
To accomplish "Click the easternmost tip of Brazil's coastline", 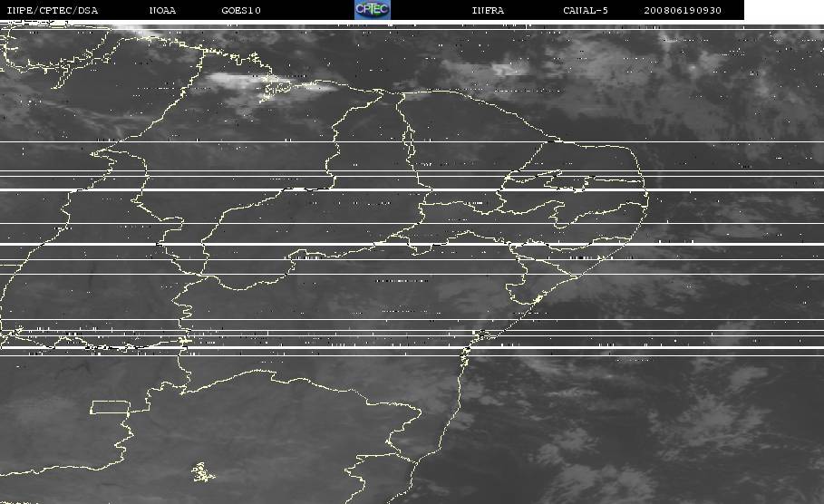I will point(647,199).
